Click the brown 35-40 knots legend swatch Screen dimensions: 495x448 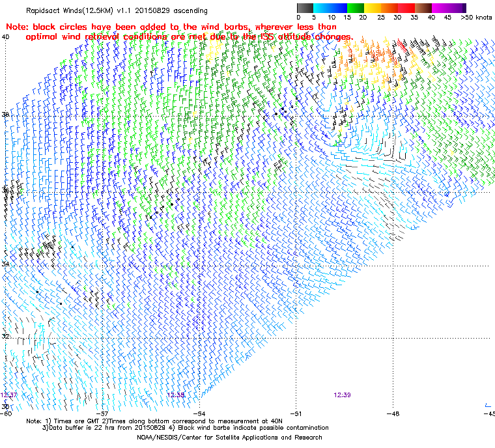coord(423,8)
